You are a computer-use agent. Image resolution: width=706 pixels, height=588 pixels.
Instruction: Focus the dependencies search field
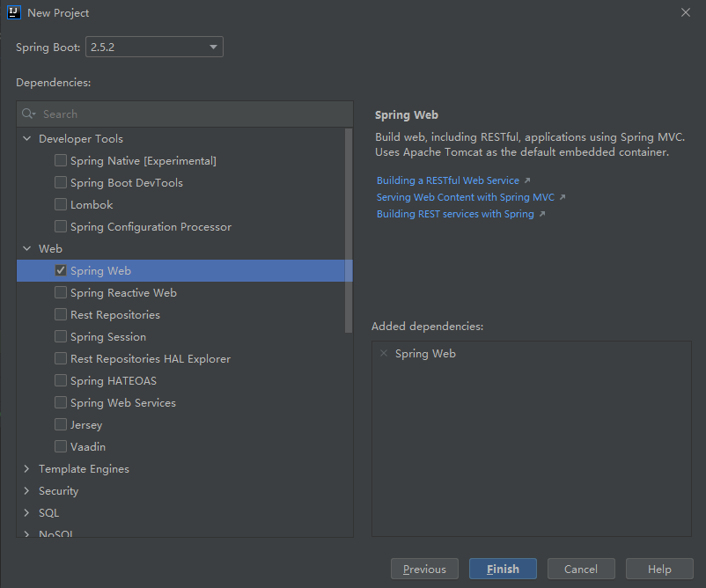[194, 114]
